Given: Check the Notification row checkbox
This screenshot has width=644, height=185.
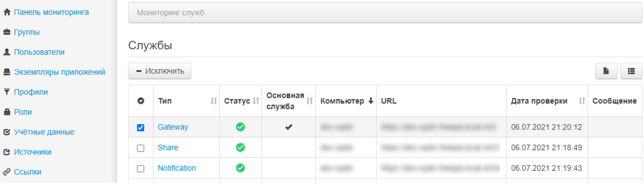Looking at the screenshot, I should click(141, 168).
